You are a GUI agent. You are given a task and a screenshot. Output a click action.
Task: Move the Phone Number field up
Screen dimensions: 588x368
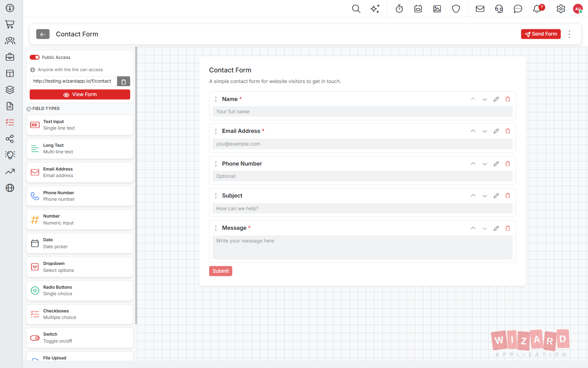(473, 164)
